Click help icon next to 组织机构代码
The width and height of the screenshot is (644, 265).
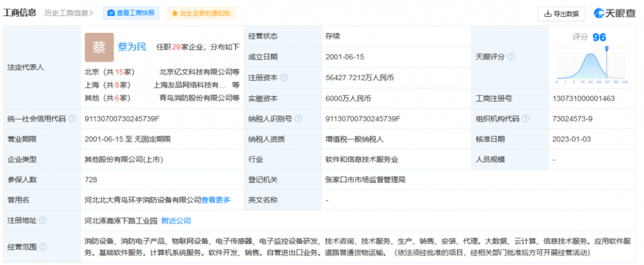click(525, 119)
